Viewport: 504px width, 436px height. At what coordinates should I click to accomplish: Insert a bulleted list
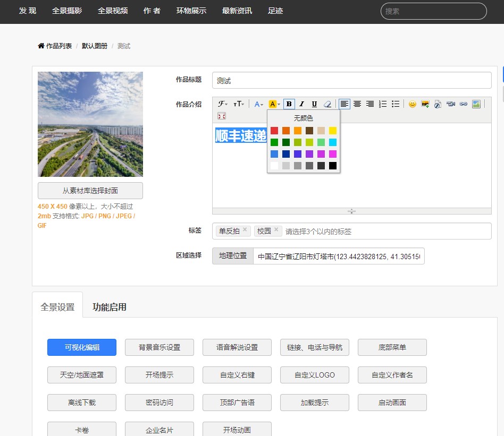(396, 104)
